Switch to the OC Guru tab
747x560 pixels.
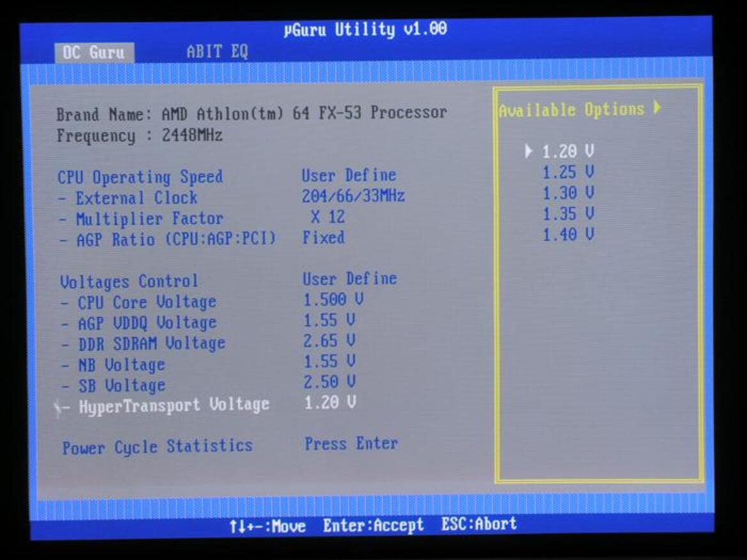tap(95, 53)
